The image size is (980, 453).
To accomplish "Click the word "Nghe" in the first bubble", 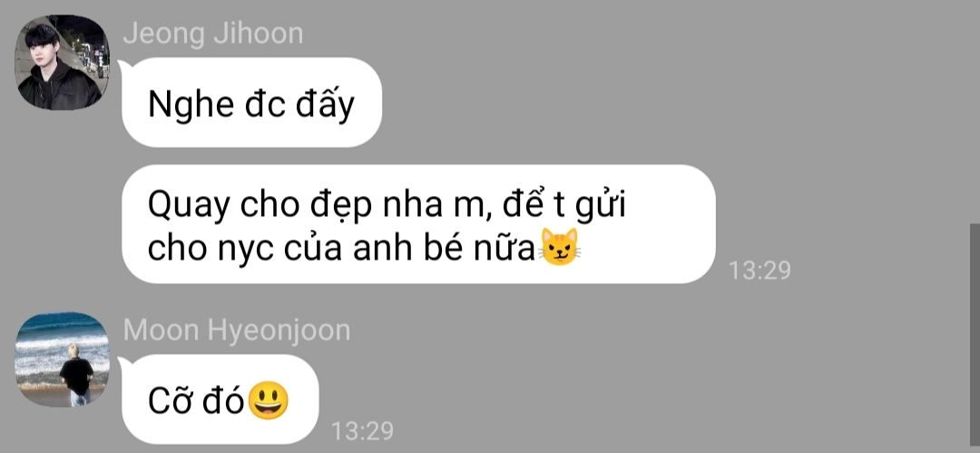I will [x=190, y=104].
